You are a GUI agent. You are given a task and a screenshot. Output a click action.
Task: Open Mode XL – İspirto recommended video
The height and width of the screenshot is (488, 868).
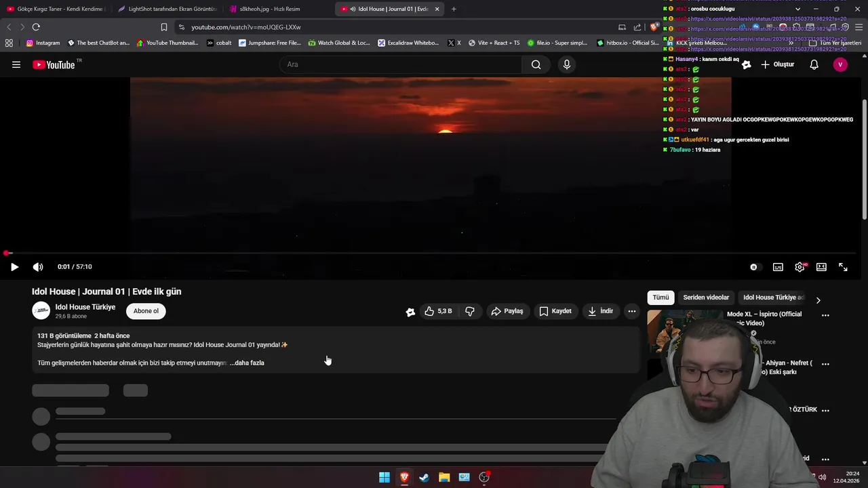[x=764, y=319]
